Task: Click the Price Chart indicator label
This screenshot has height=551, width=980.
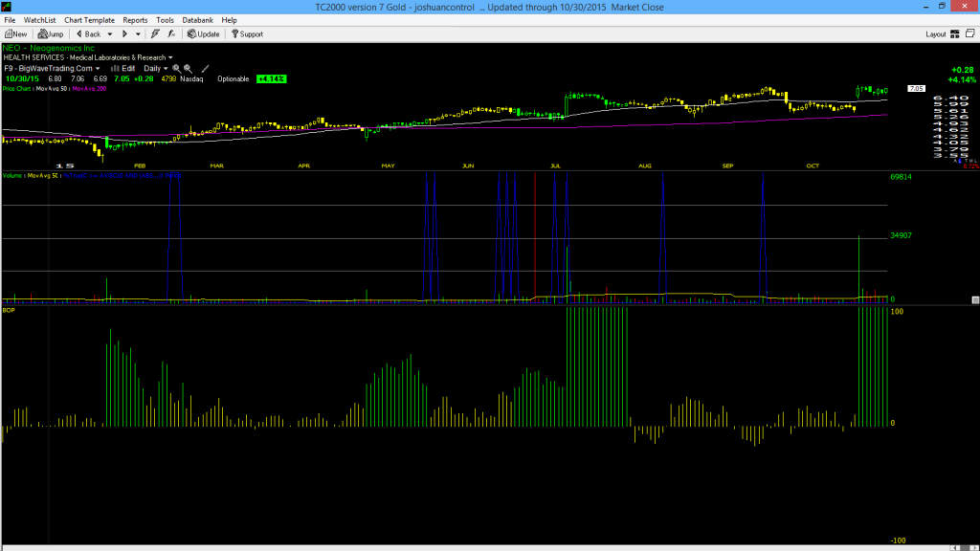Action: pos(17,89)
